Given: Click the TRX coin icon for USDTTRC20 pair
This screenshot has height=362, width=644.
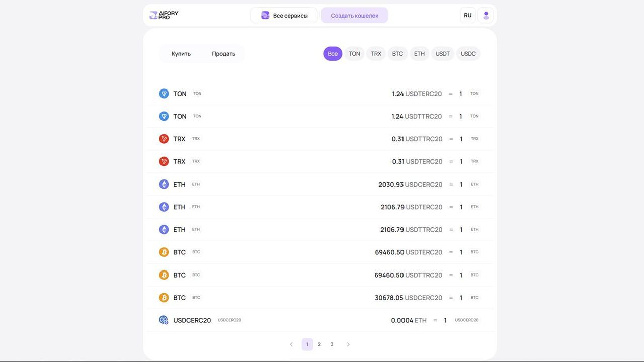Looking at the screenshot, I should (x=164, y=139).
